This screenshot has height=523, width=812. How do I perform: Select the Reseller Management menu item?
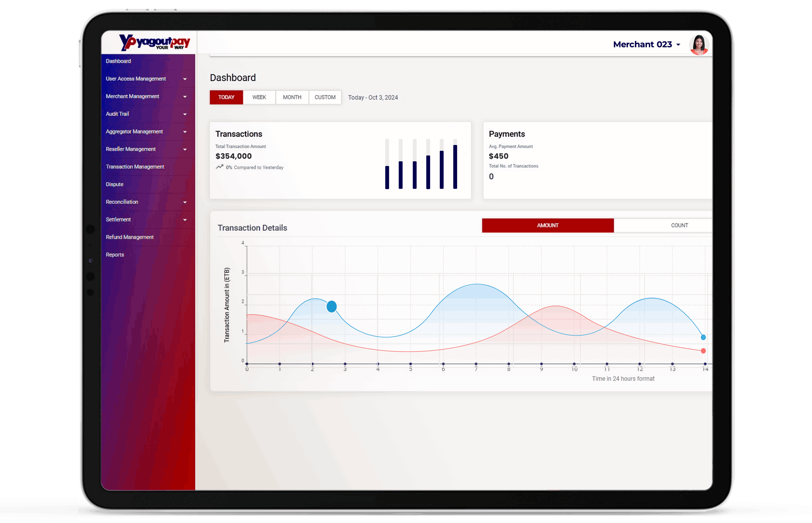pos(131,149)
